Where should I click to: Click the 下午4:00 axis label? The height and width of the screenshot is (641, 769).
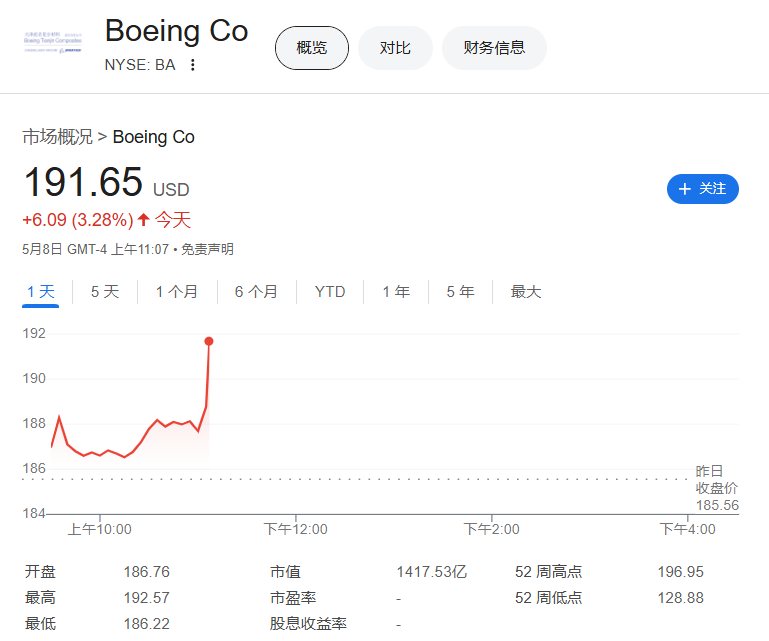688,529
